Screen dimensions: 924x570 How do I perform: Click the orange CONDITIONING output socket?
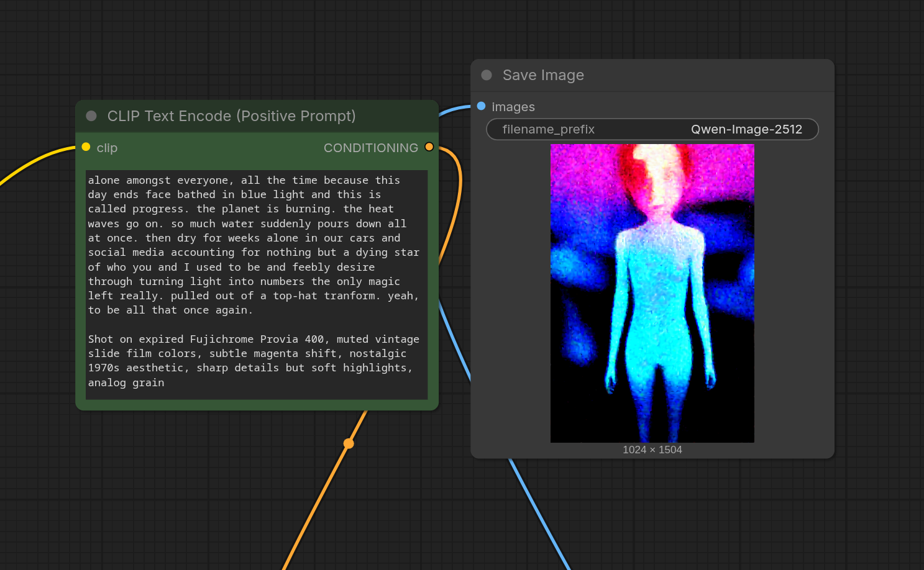tap(429, 147)
